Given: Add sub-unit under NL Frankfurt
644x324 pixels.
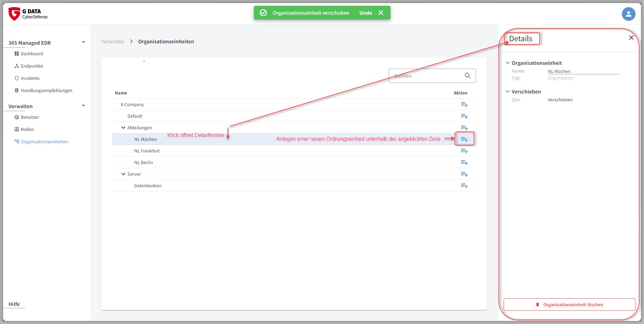Looking at the screenshot, I should [464, 151].
